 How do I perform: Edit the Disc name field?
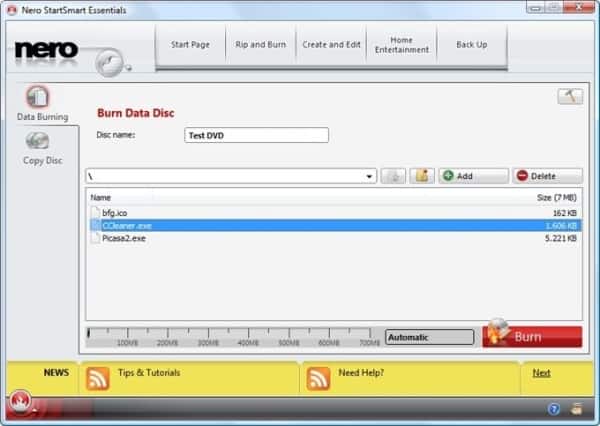256,135
